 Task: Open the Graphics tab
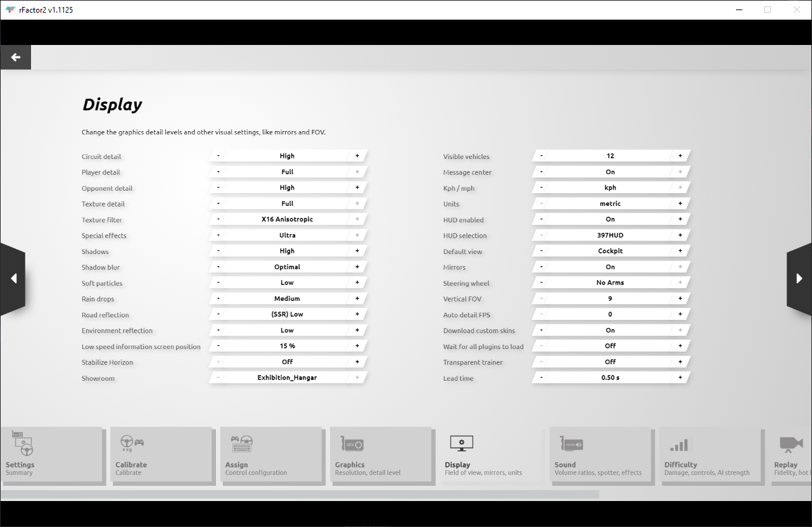(x=381, y=455)
